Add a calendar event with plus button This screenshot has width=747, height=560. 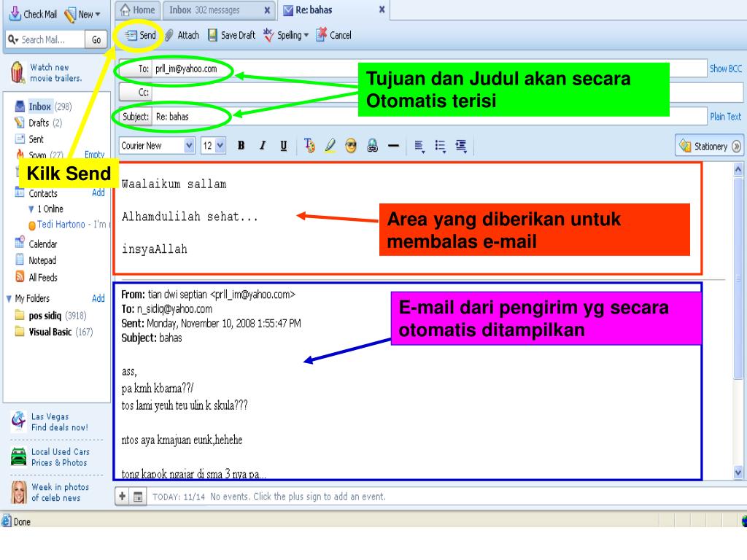[x=123, y=497]
